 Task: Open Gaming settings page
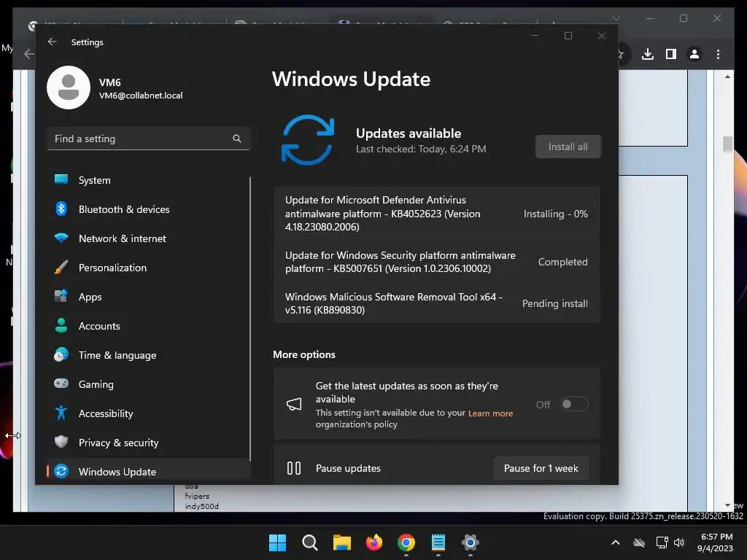pyautogui.click(x=148, y=384)
